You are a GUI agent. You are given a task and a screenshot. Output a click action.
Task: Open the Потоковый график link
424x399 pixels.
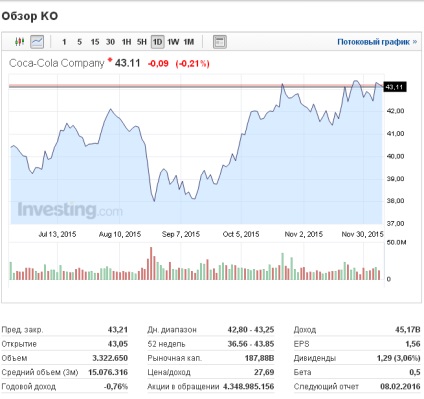[x=373, y=42]
